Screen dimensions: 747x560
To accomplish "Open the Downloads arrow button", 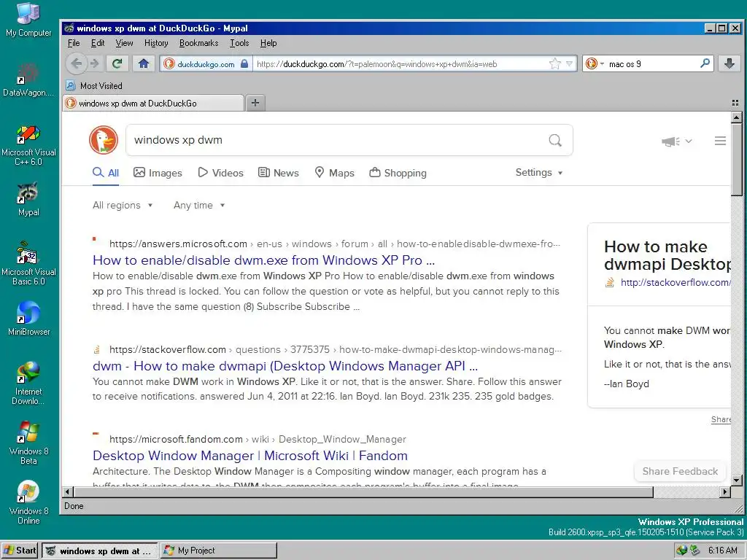I will click(729, 63).
